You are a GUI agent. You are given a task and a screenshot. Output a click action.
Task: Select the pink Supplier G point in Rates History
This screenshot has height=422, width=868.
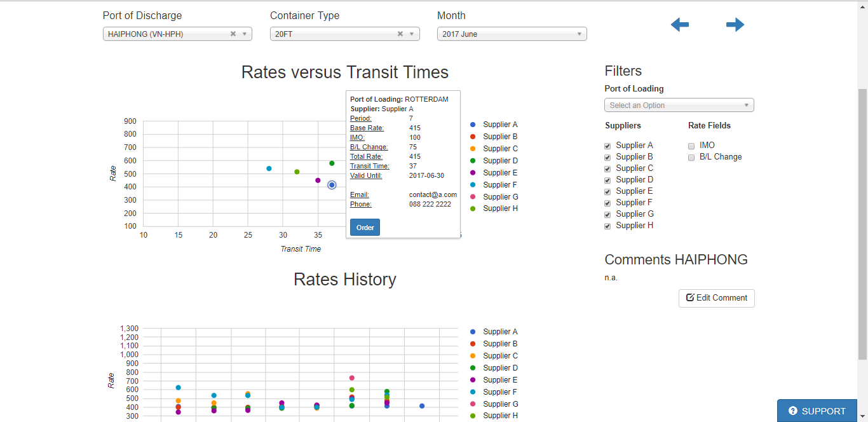[x=352, y=378]
